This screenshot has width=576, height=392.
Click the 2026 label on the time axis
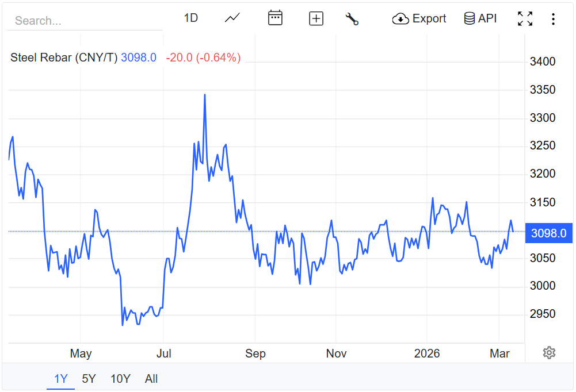[x=427, y=353]
